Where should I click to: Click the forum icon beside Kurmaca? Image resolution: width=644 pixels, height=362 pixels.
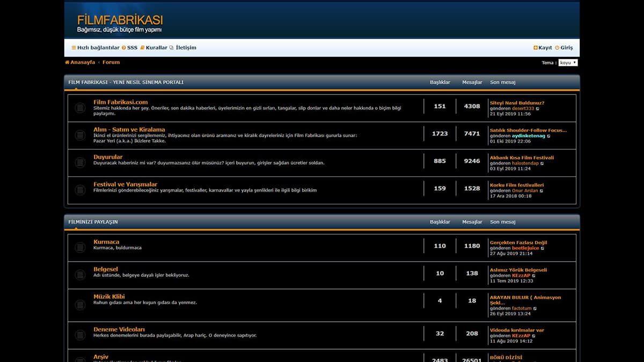[x=80, y=247]
